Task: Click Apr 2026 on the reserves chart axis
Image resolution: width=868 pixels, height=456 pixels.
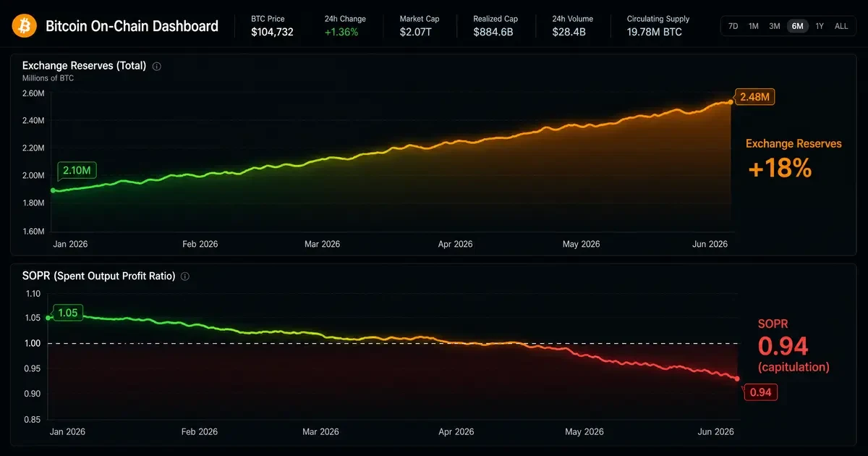Action: (x=455, y=244)
